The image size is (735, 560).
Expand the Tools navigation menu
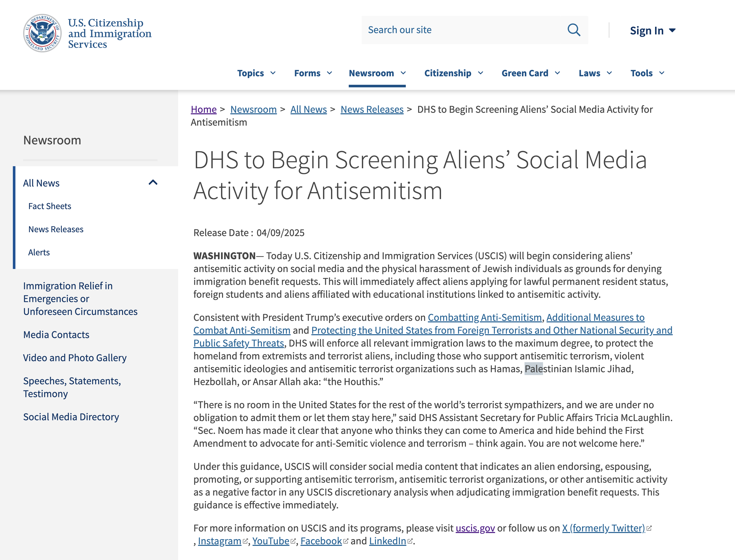click(647, 73)
